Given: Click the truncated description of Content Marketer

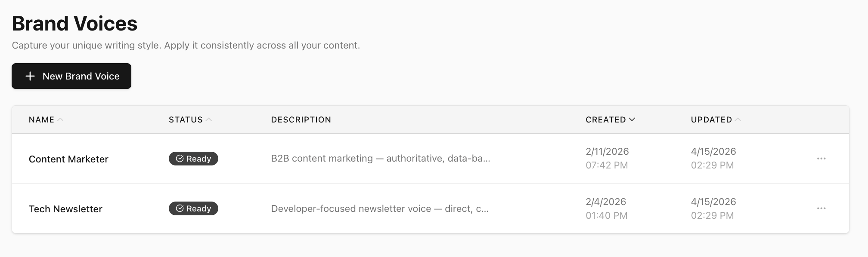Looking at the screenshot, I should (x=380, y=159).
